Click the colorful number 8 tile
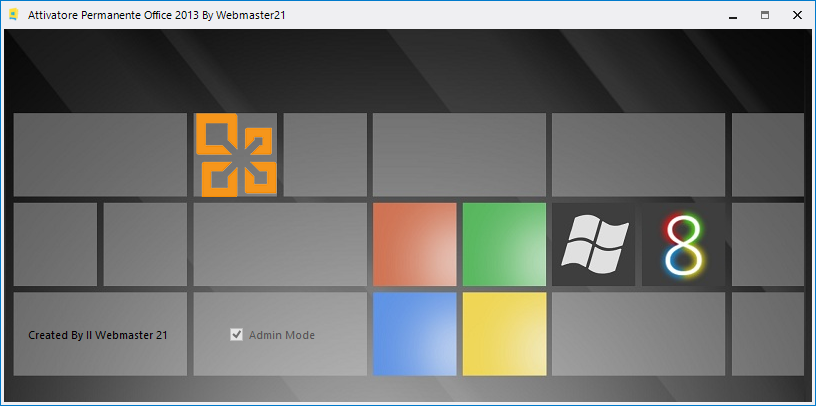 tap(683, 245)
